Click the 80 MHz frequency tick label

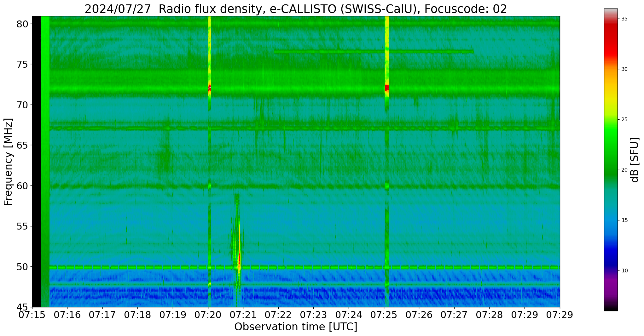[22, 24]
